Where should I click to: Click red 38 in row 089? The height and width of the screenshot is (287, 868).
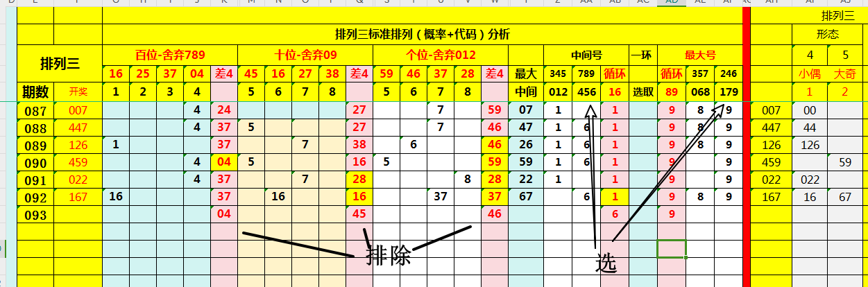359,145
